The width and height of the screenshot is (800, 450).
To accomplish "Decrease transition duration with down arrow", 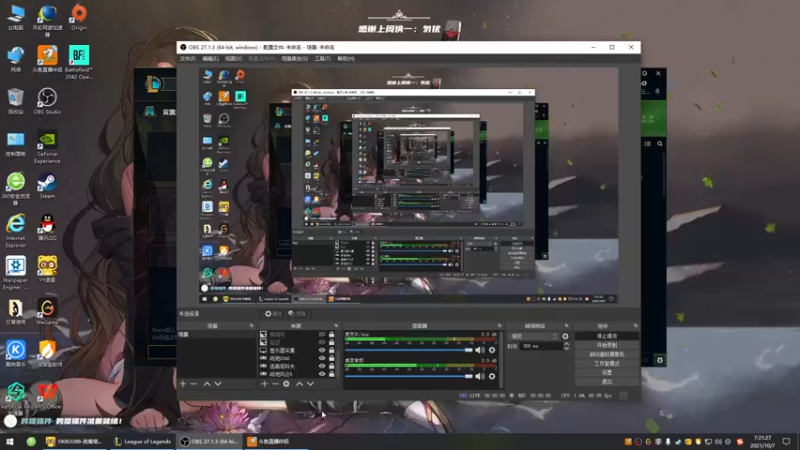I will 566,348.
